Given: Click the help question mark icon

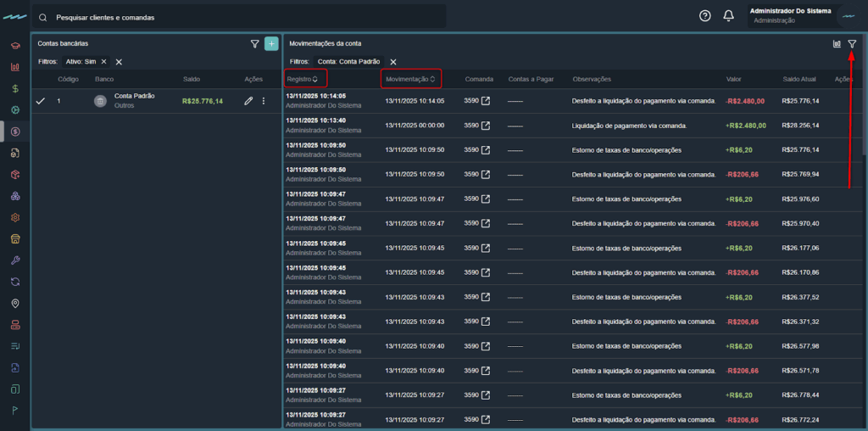Looking at the screenshot, I should (x=704, y=16).
